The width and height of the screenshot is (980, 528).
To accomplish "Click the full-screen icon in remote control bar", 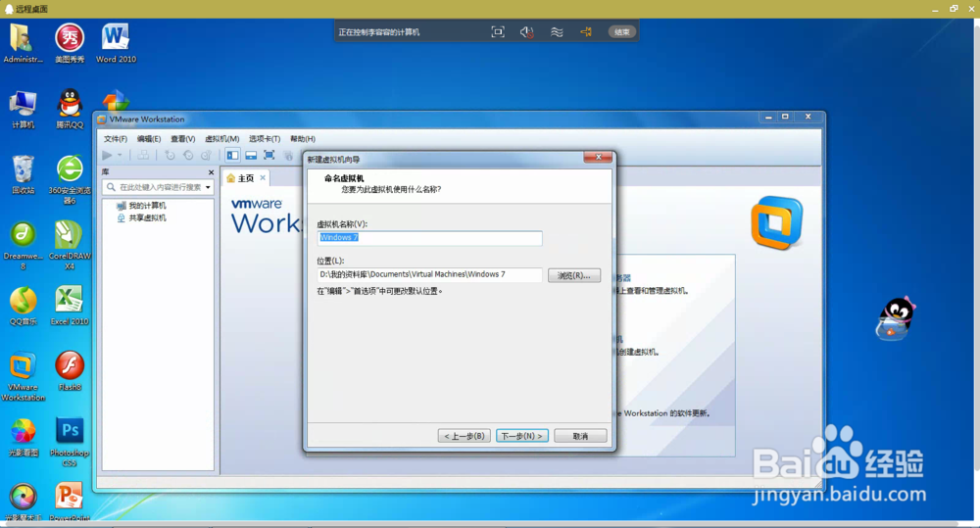I will tap(498, 32).
